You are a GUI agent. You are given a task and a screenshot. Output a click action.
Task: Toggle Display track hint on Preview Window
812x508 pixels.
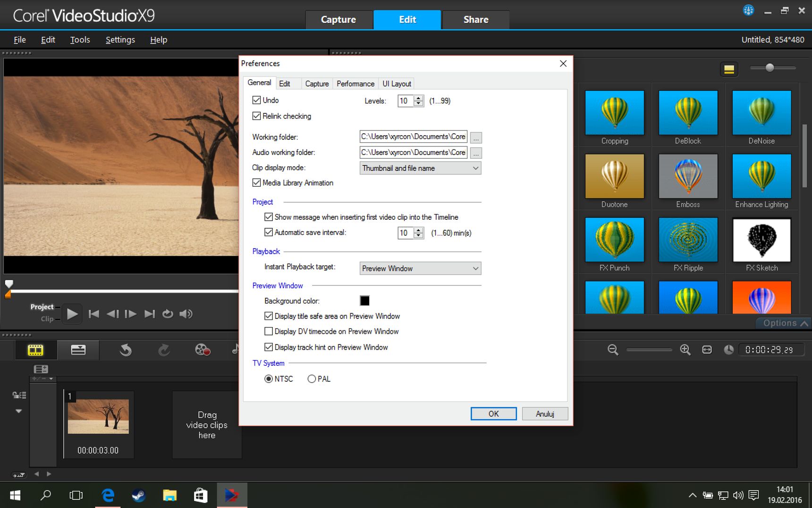(269, 347)
